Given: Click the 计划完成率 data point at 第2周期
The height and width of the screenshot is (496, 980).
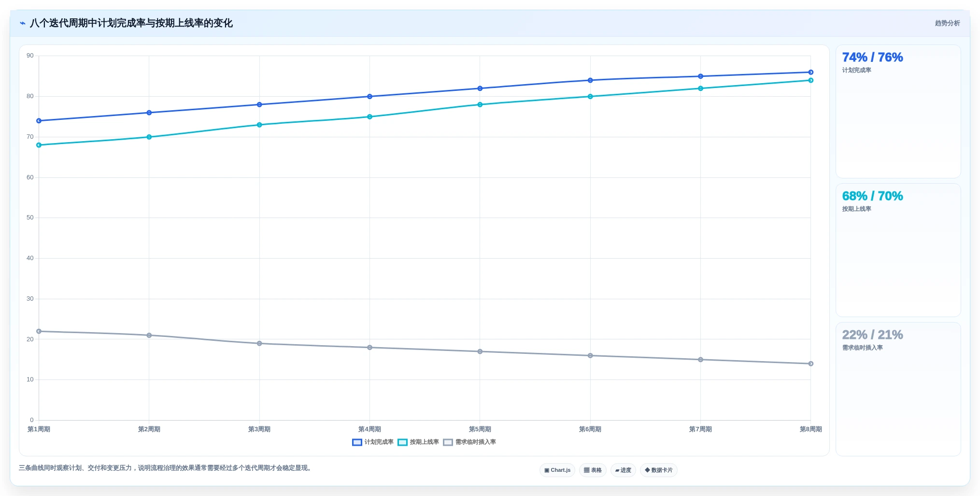Looking at the screenshot, I should click(149, 113).
